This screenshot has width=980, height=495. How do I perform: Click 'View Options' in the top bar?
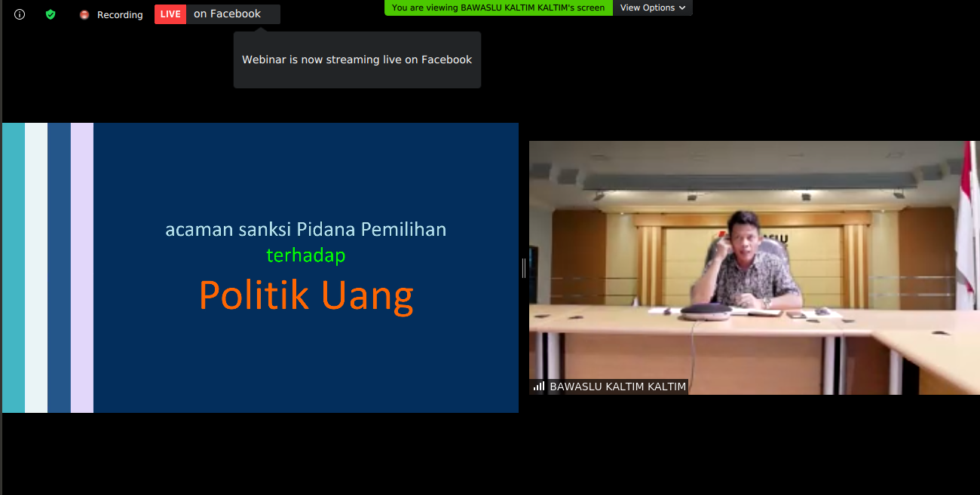tap(648, 8)
